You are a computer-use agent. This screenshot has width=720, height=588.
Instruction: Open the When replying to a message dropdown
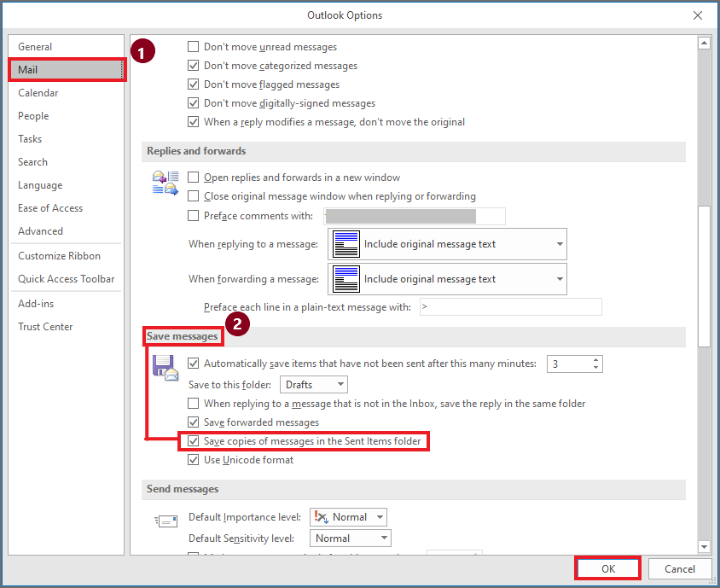[447, 244]
